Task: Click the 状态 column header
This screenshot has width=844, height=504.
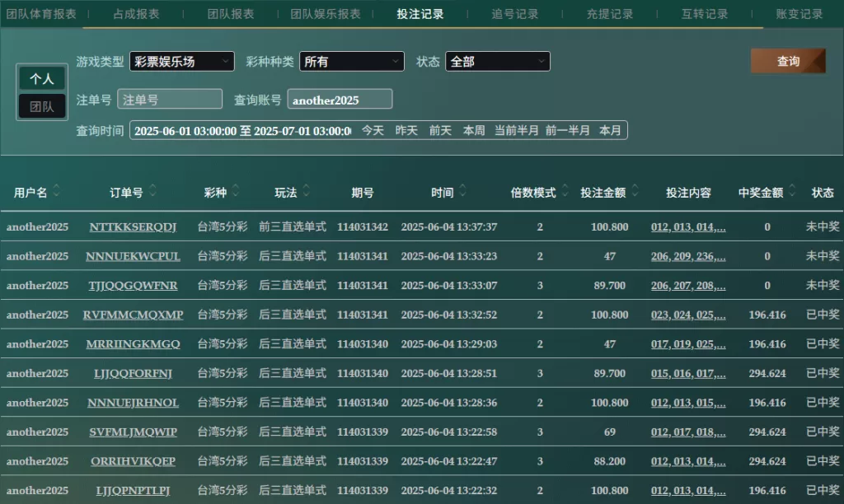Action: pos(823,193)
